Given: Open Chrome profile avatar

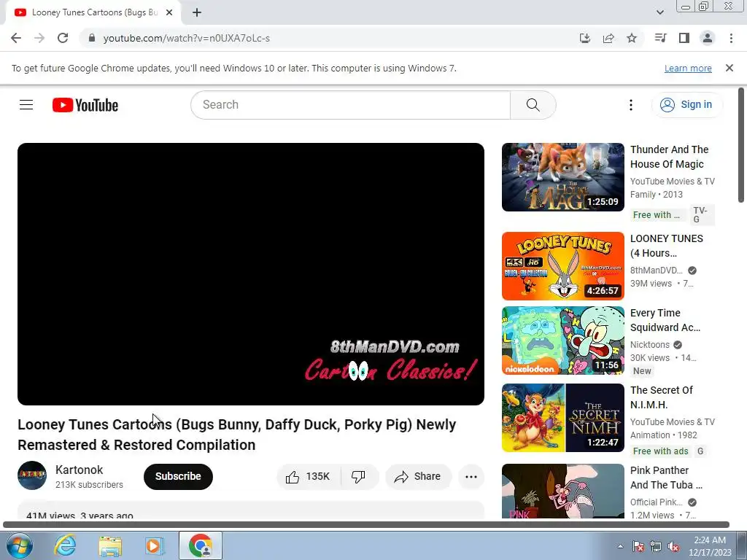Looking at the screenshot, I should click(x=708, y=38).
